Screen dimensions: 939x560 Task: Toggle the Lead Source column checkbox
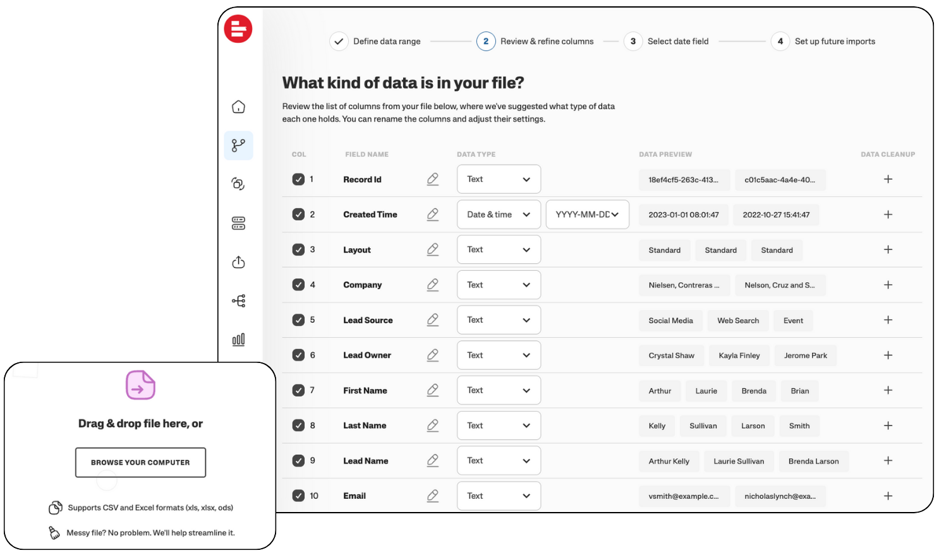pyautogui.click(x=298, y=320)
